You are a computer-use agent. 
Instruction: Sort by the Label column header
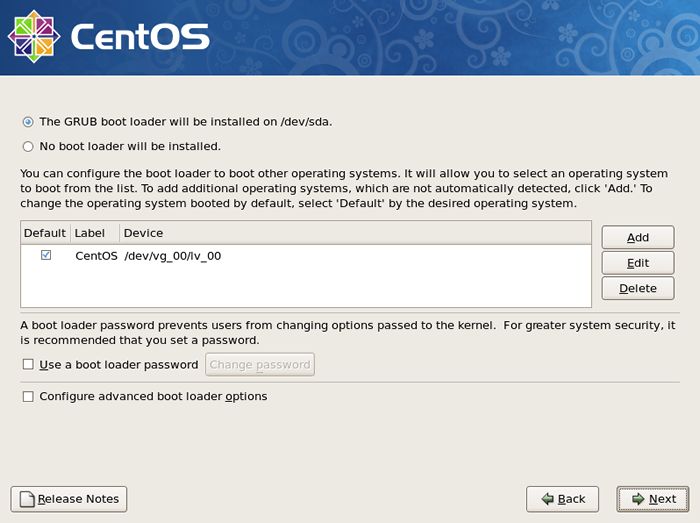point(95,233)
